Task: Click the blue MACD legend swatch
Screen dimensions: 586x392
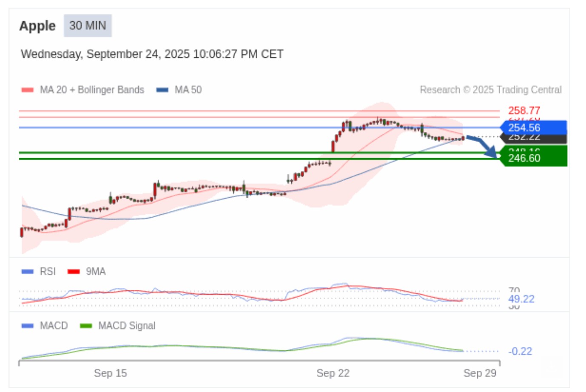Action: (x=27, y=326)
